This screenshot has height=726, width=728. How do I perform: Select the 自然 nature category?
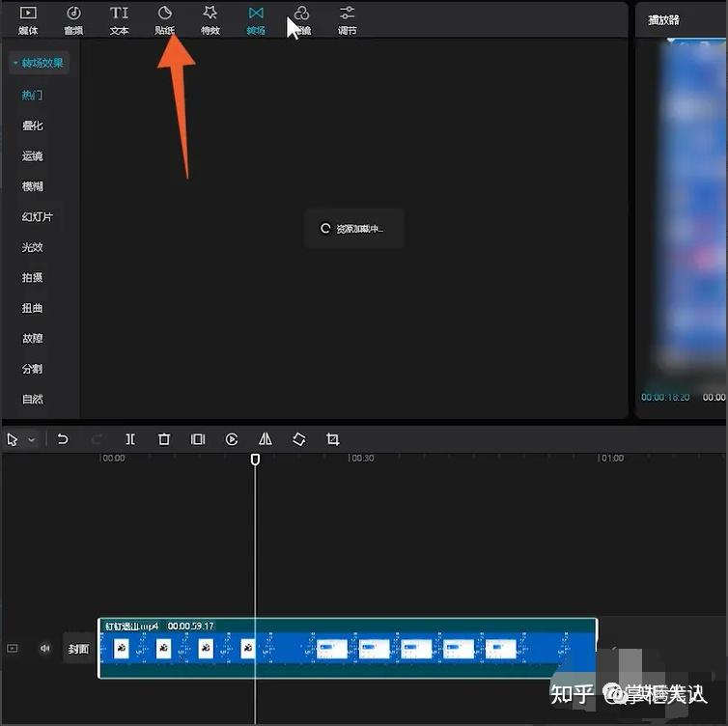(32, 400)
